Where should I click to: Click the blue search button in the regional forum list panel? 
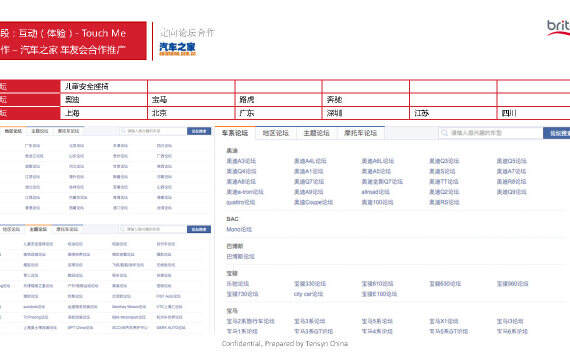(199, 131)
